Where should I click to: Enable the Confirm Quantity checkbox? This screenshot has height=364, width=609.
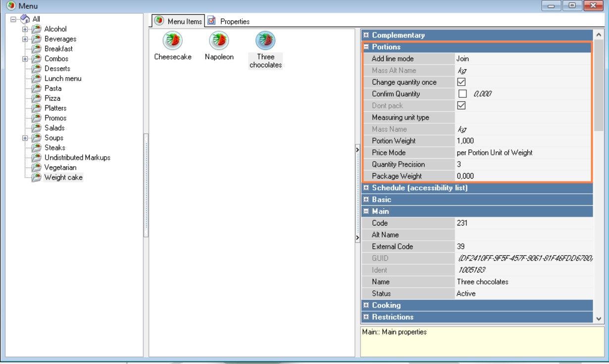pyautogui.click(x=461, y=94)
